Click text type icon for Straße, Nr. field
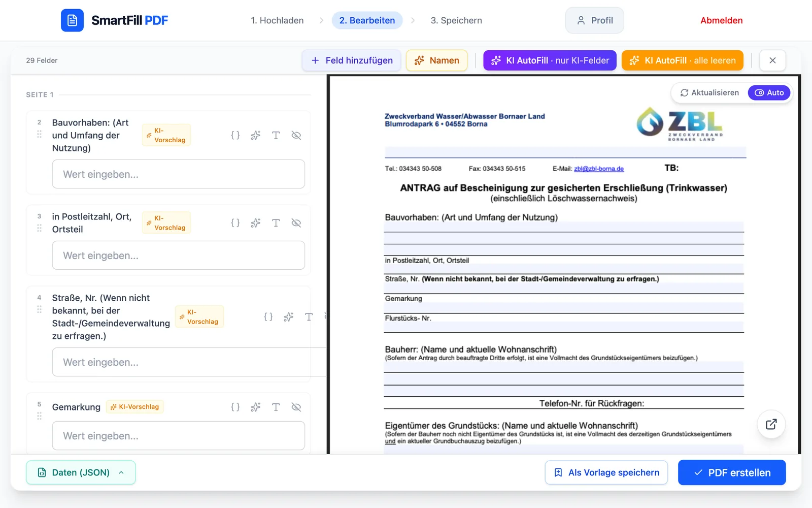The height and width of the screenshot is (508, 812). point(309,317)
